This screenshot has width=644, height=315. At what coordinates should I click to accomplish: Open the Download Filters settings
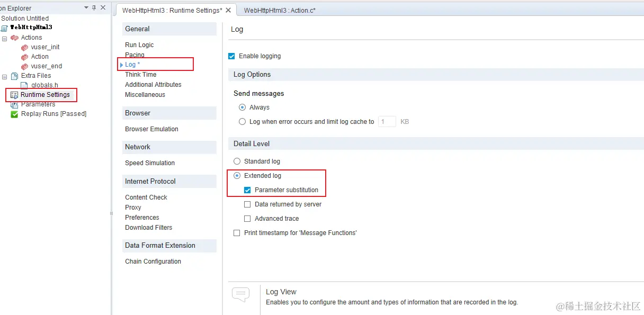click(x=149, y=228)
